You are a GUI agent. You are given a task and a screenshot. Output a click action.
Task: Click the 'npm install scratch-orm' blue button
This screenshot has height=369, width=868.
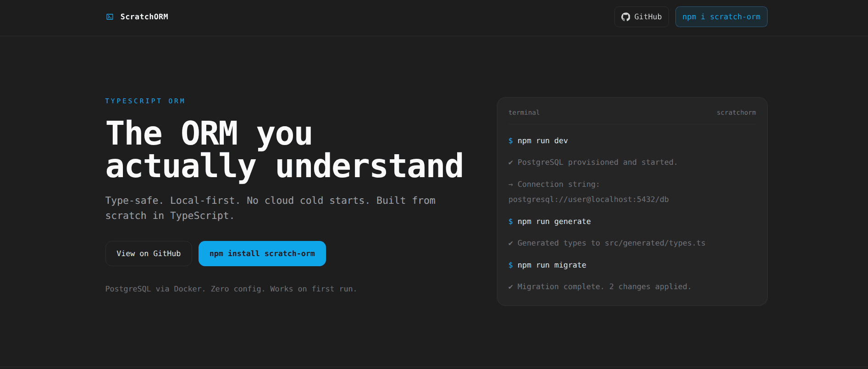pyautogui.click(x=262, y=253)
